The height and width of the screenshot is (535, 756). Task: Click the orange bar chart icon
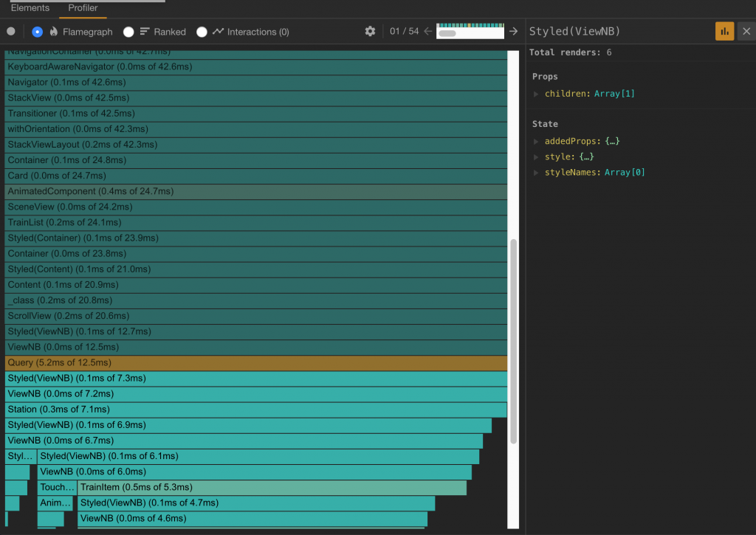(x=724, y=32)
